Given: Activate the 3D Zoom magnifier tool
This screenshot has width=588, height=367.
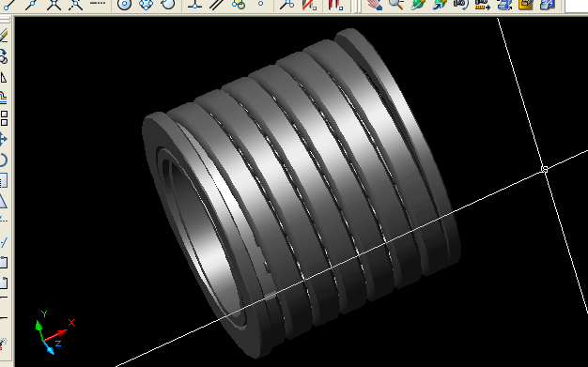Looking at the screenshot, I should click(x=395, y=5).
